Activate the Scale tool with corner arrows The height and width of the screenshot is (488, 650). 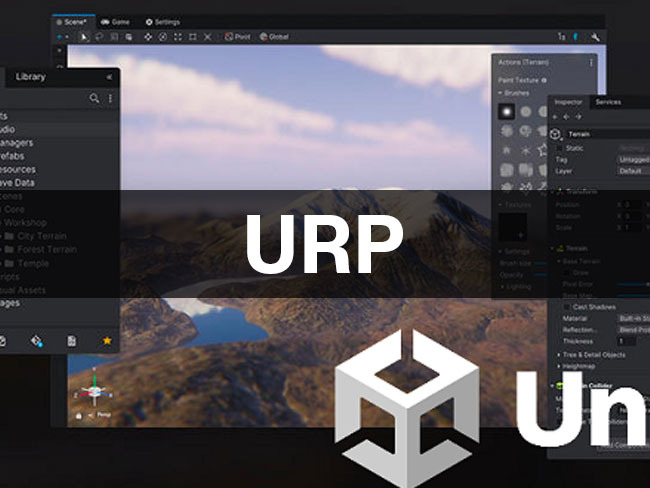[178, 37]
